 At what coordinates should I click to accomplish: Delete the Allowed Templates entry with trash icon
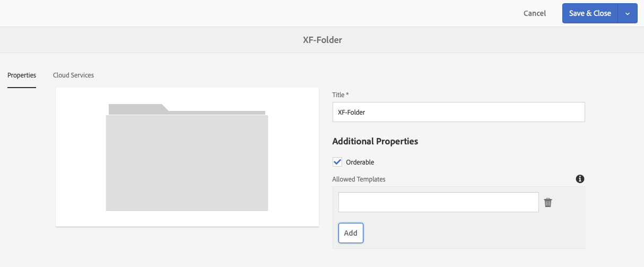tap(548, 202)
